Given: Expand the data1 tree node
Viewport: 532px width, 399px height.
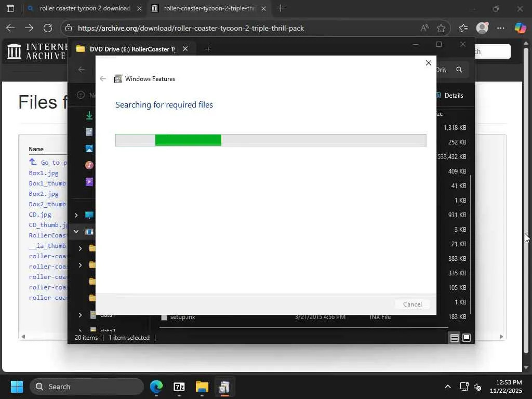Looking at the screenshot, I should tap(80, 315).
